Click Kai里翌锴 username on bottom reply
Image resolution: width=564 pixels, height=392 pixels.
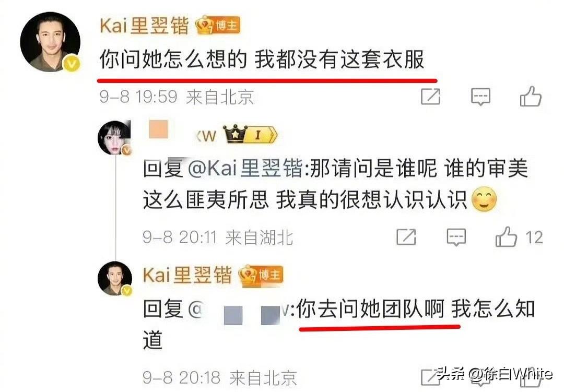coord(187,276)
